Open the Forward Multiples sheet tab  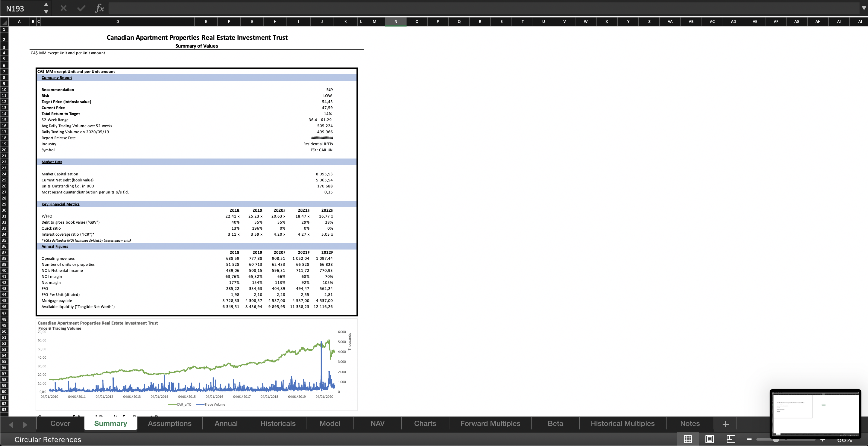[490, 423]
